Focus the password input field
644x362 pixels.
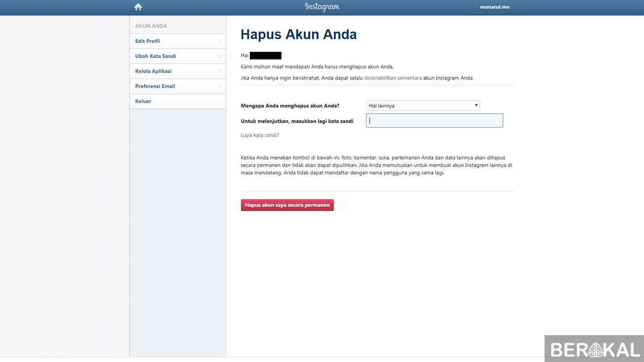click(x=435, y=121)
